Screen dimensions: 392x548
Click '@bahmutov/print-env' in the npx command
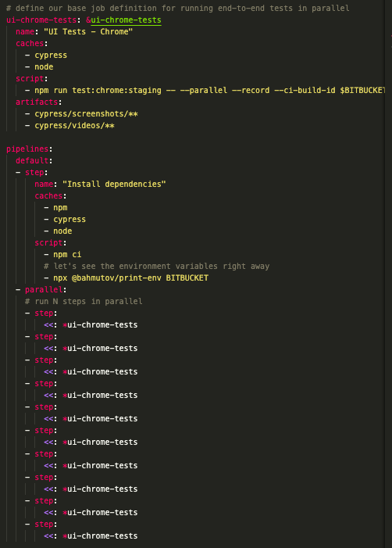coord(116,278)
